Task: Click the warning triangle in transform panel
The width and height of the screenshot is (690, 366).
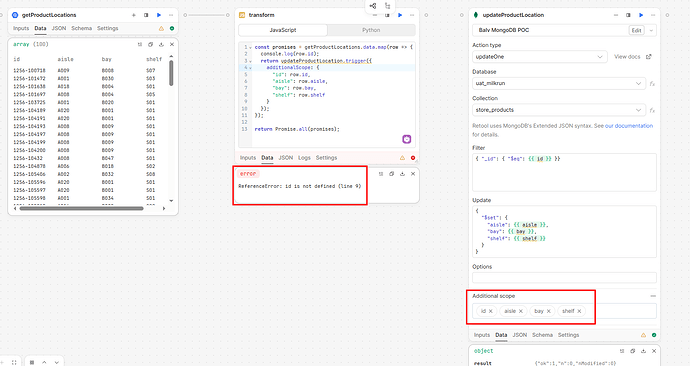Action: (402, 157)
